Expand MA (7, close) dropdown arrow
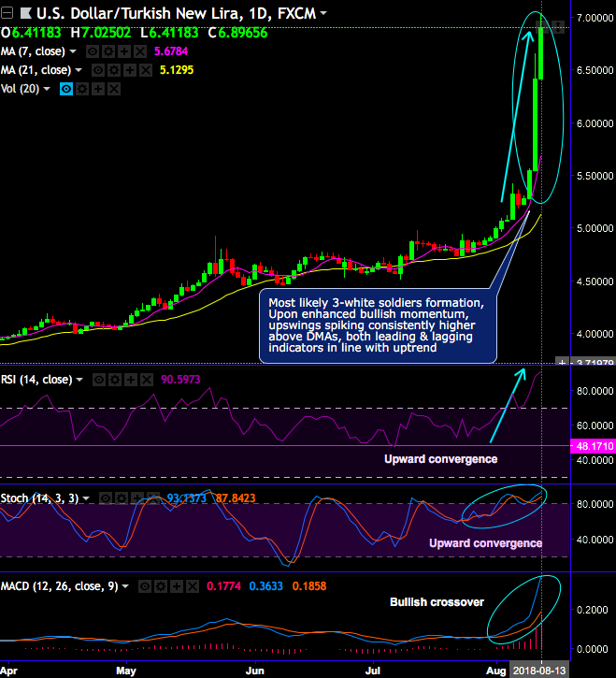This screenshot has height=678, width=616. point(73,51)
